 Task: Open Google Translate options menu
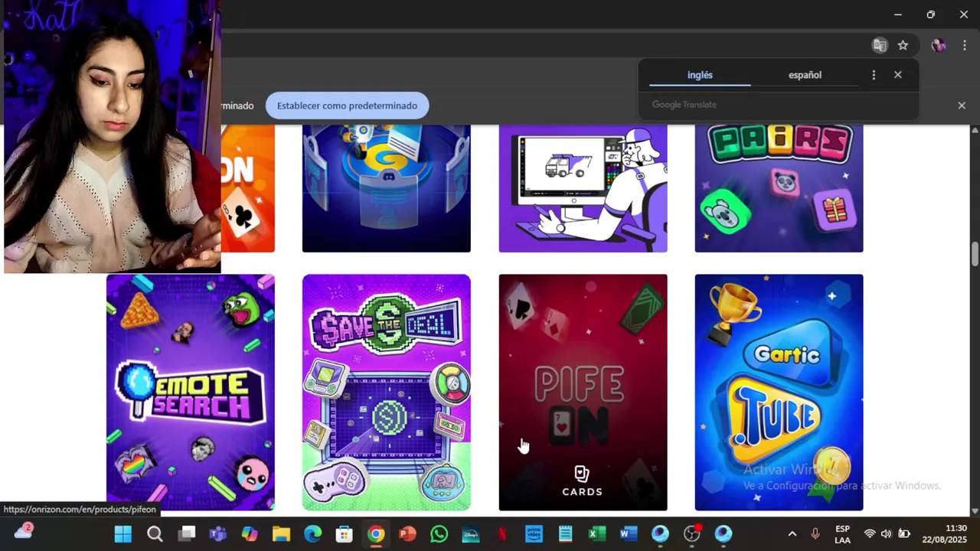[874, 75]
